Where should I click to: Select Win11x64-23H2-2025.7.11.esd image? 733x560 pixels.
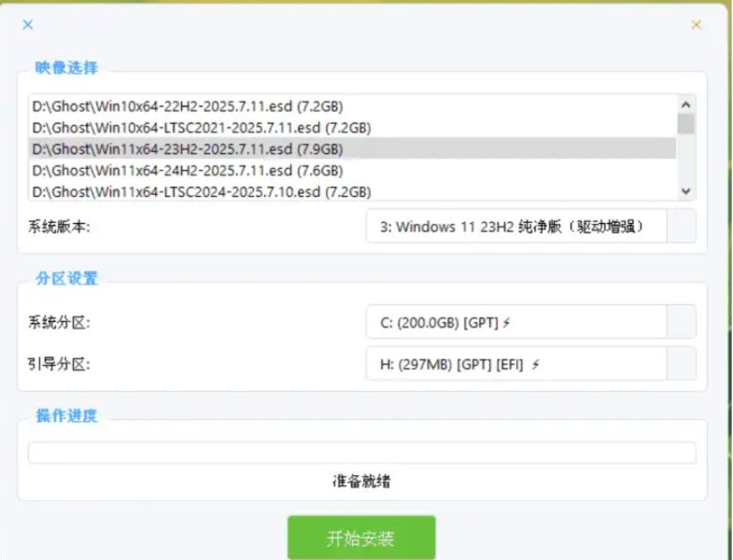click(x=352, y=148)
